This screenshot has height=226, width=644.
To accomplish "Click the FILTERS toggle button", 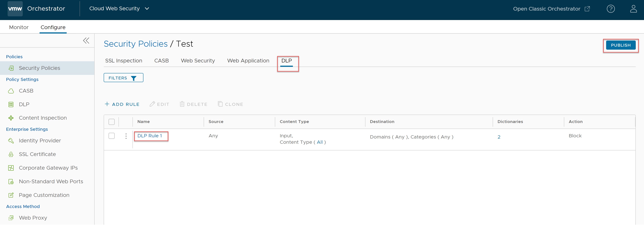I will click(123, 78).
